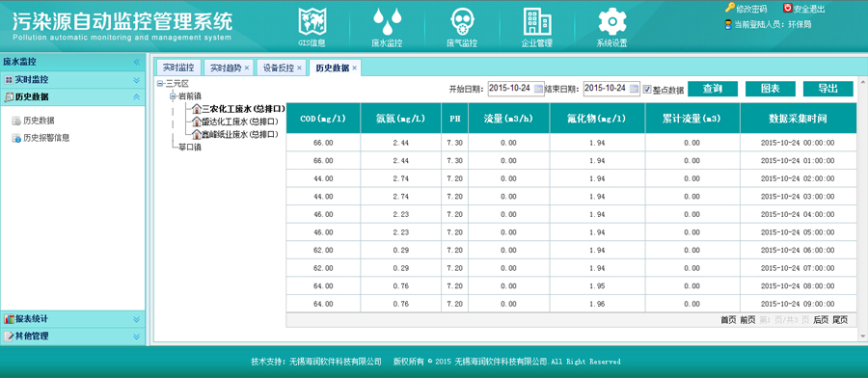
Task: Click the 其他管理 pencil icon
Action: pos(9,336)
